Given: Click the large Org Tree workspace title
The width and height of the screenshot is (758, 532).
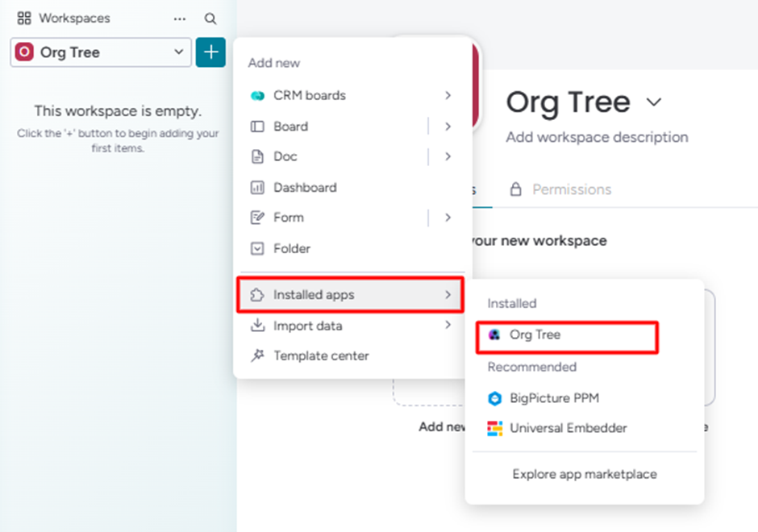Looking at the screenshot, I should (x=568, y=102).
